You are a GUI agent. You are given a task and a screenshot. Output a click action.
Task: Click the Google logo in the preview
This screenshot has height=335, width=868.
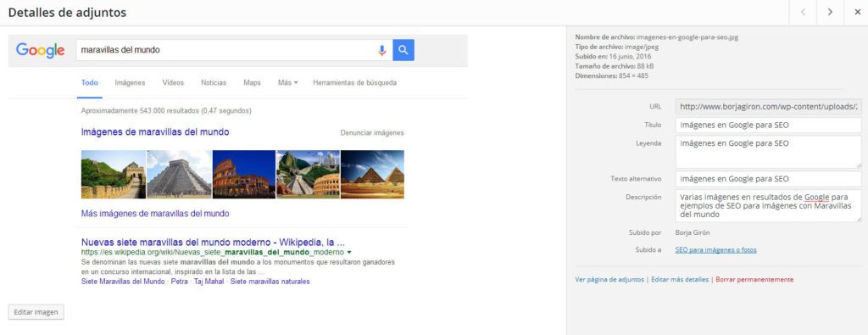pyautogui.click(x=41, y=50)
